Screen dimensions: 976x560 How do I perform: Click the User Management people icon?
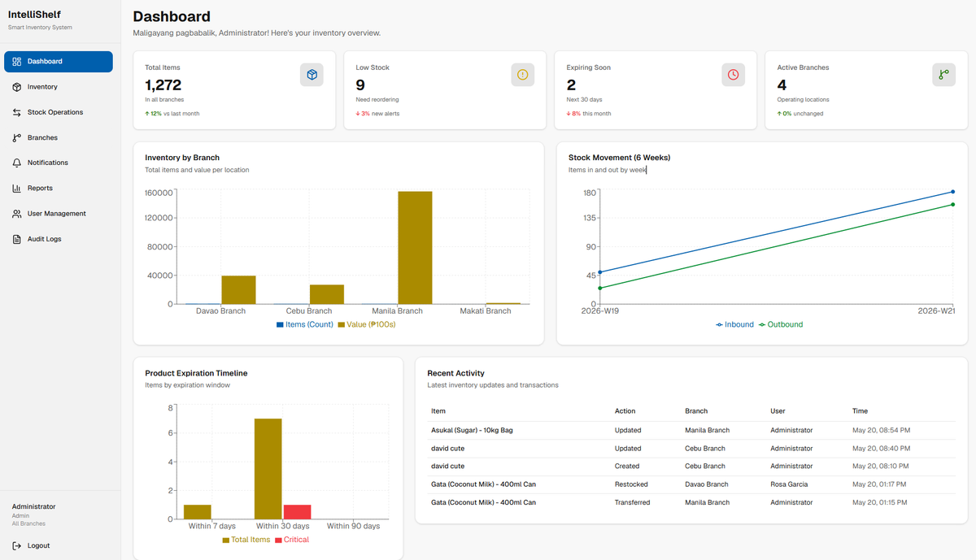pos(17,214)
